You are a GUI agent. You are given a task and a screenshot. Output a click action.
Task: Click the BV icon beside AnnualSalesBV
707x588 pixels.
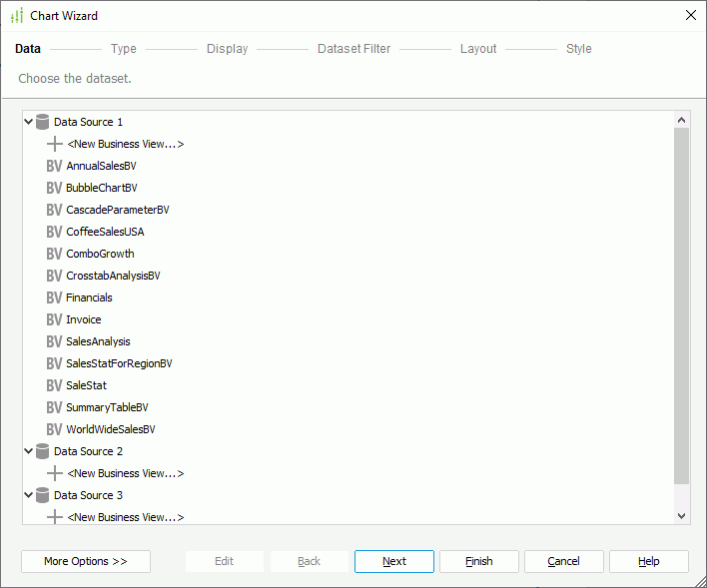(x=54, y=166)
